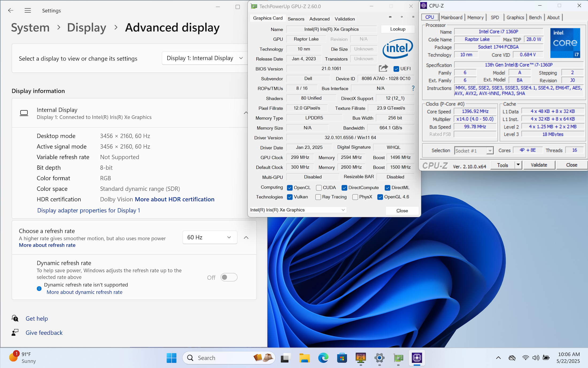Viewport: 588px width, 368px height.
Task: Open weather widget showing 91°F Sunny
Action: [23, 358]
